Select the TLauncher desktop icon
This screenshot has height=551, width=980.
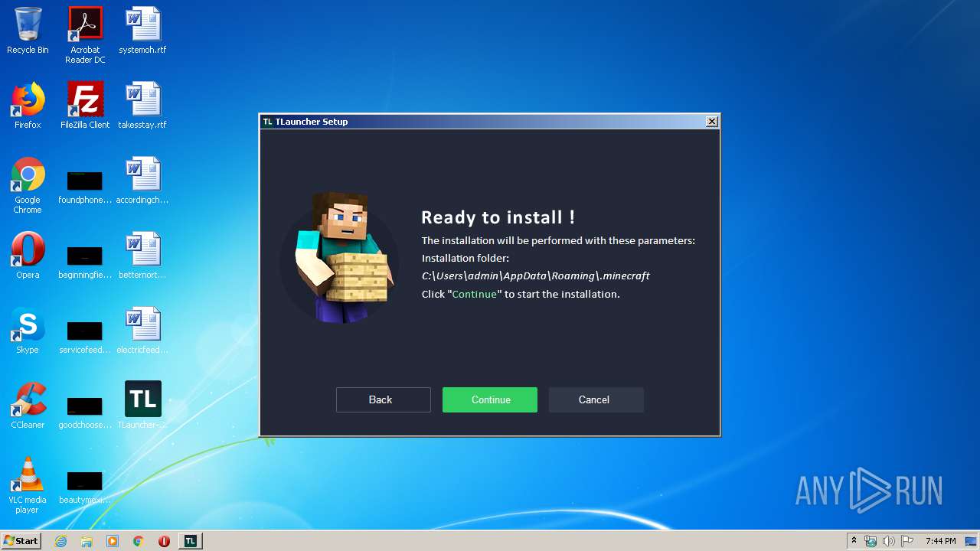coord(142,405)
